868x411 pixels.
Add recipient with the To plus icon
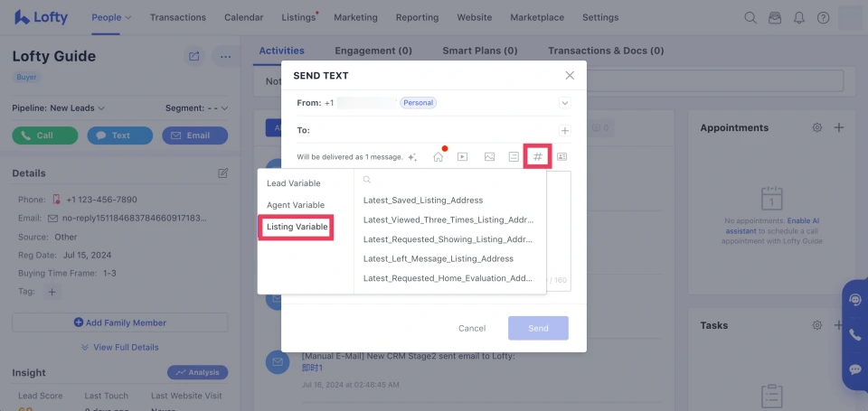coord(565,130)
